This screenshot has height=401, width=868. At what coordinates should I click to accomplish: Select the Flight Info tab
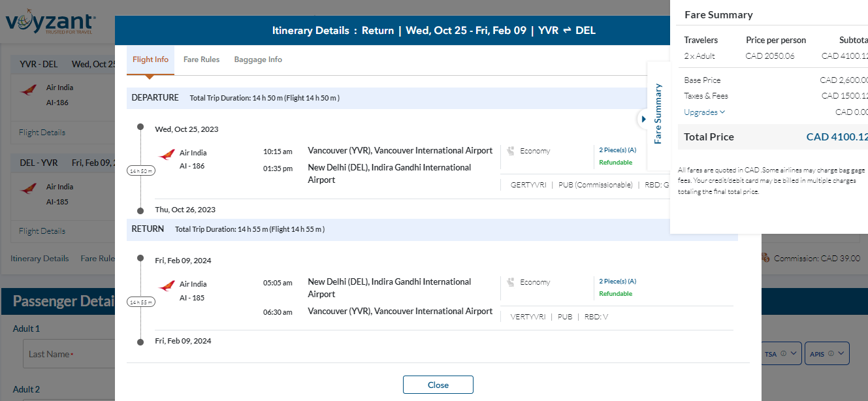pos(150,59)
